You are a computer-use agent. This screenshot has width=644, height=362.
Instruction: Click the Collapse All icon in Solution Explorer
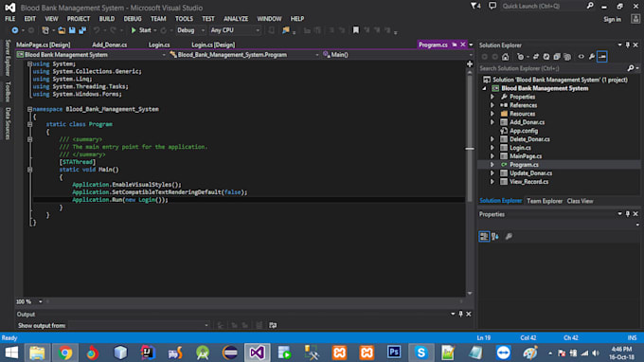(557, 57)
